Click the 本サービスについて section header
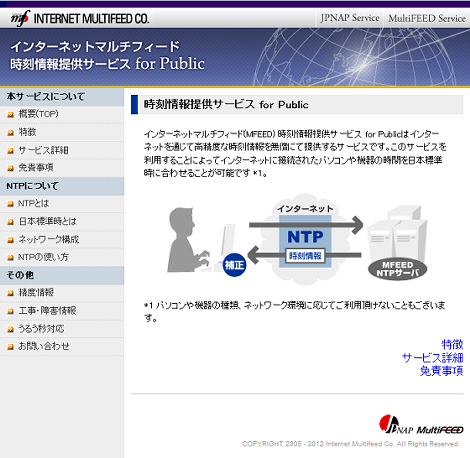This screenshot has height=458, width=470. point(62,97)
